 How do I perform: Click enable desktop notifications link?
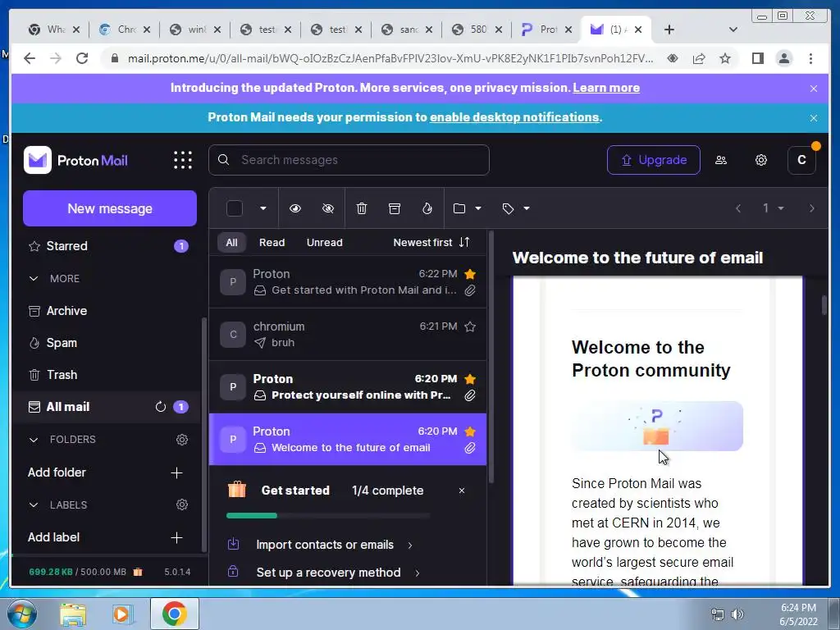click(x=514, y=117)
